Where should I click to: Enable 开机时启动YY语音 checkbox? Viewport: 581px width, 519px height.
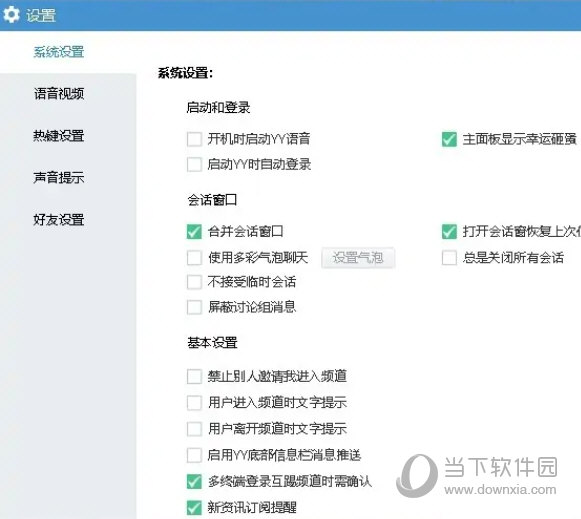(x=194, y=139)
